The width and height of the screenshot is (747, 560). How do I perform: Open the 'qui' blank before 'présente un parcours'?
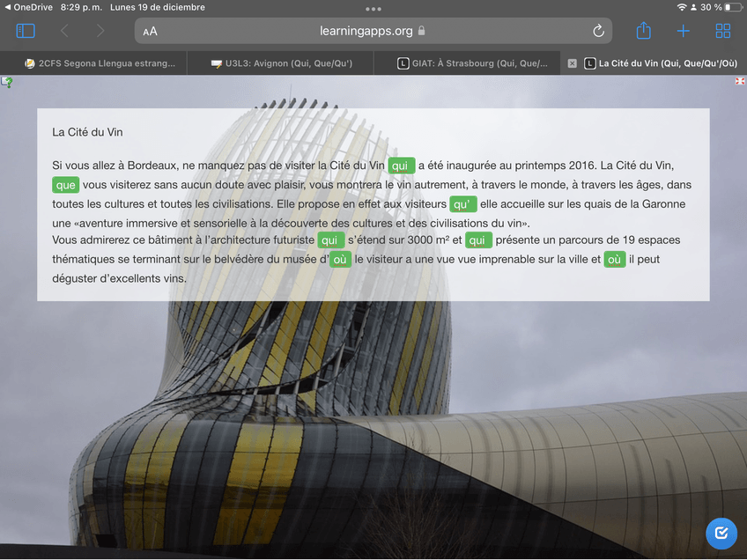click(x=478, y=240)
